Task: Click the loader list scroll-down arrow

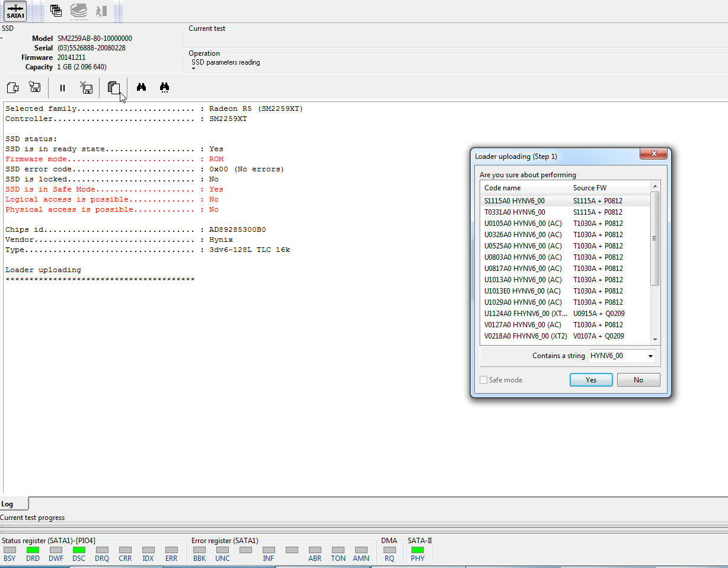Action: tap(655, 340)
